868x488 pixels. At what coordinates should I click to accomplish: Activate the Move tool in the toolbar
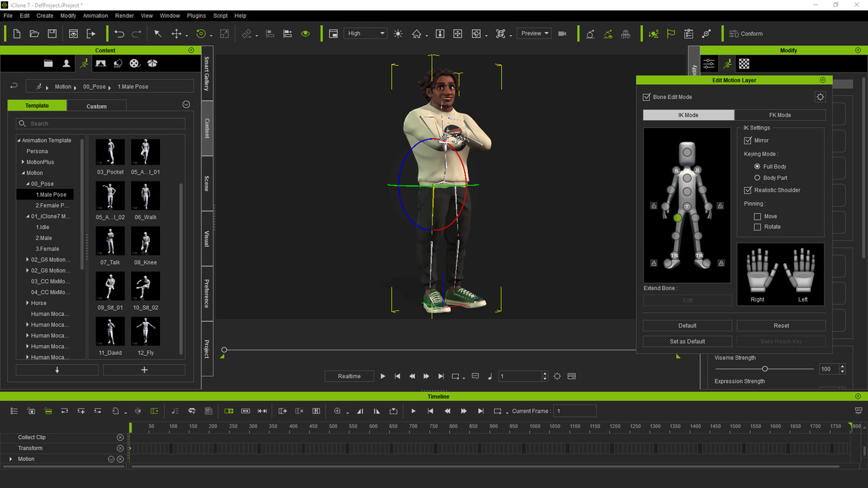coord(176,34)
